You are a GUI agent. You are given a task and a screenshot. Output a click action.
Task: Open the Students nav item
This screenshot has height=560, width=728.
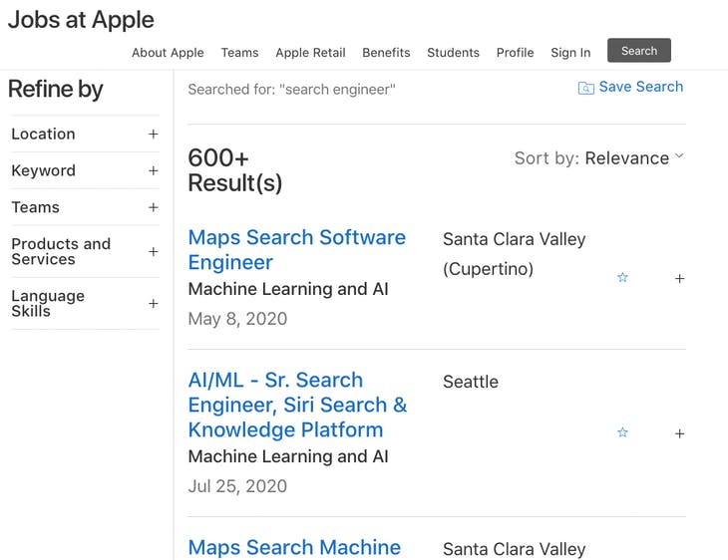(x=453, y=53)
